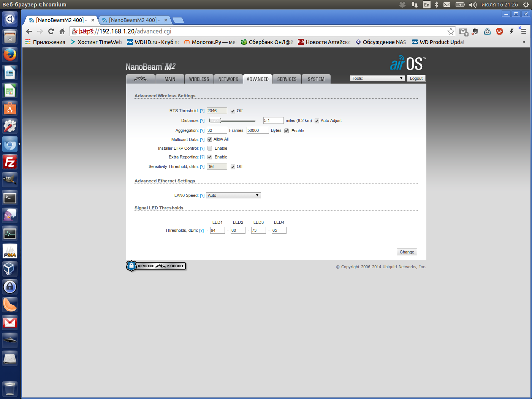532x399 pixels.
Task: Expand the LAN0 Speed dropdown
Action: pos(233,195)
